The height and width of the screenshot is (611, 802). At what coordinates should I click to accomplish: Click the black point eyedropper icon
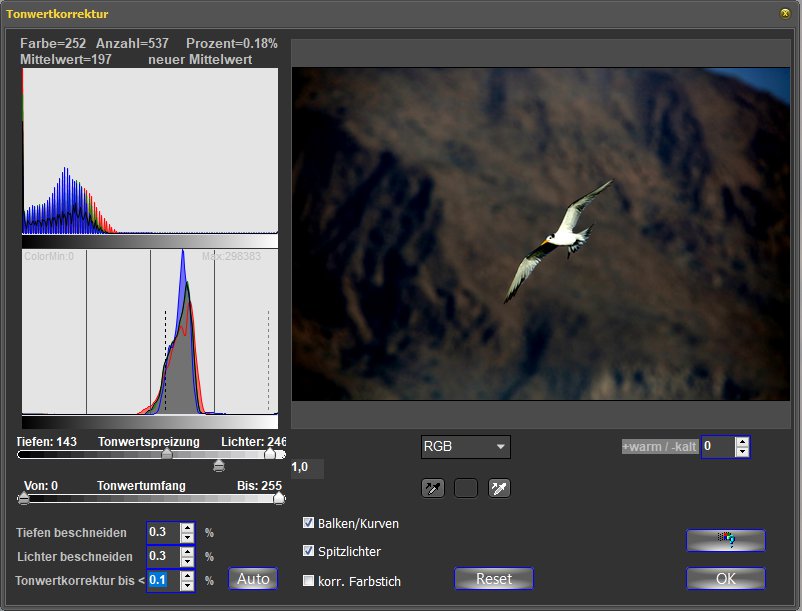coord(433,488)
